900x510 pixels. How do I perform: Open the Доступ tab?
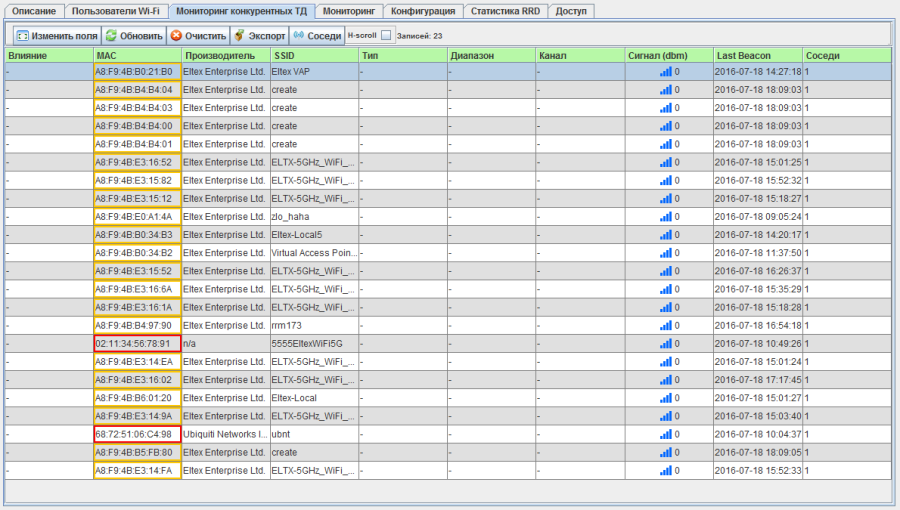[571, 11]
